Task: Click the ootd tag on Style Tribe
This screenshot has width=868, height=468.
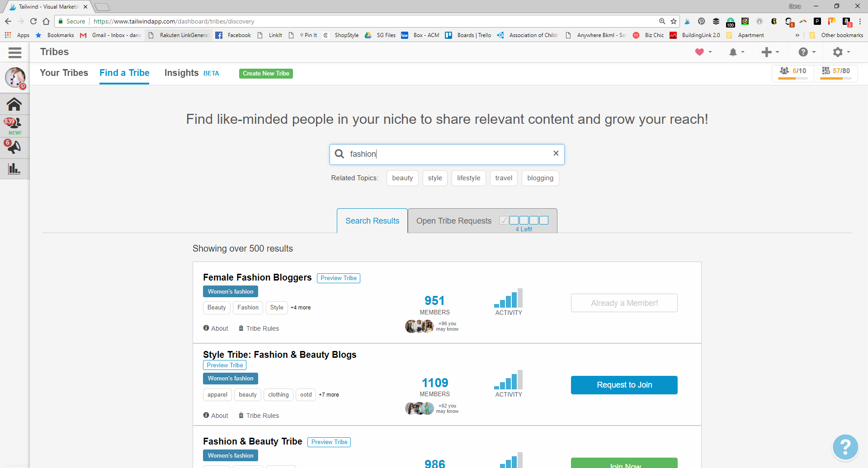Action: (306, 395)
